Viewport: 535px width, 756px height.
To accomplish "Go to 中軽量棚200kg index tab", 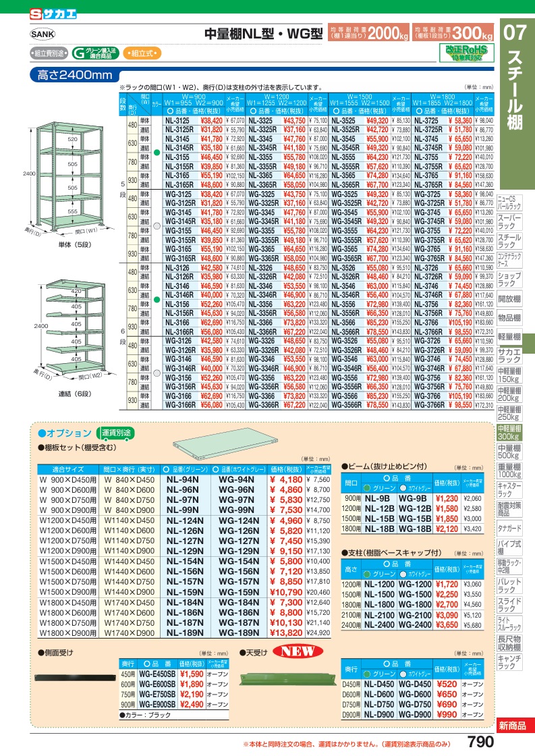I will [509, 394].
